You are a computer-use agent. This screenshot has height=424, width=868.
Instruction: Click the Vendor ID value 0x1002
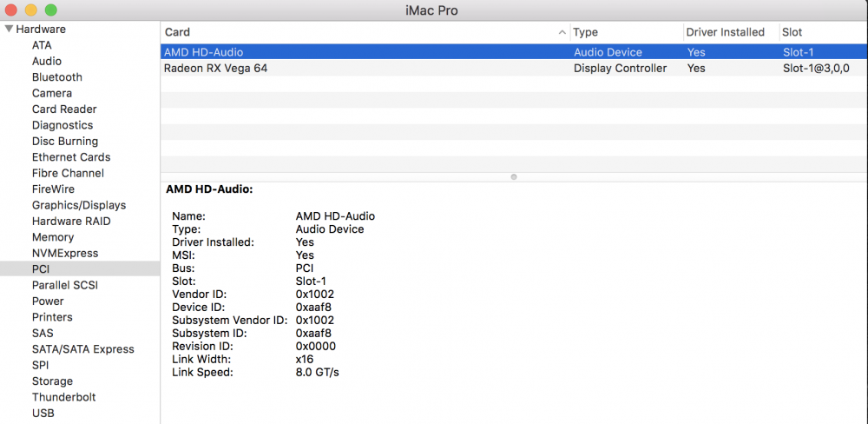pyautogui.click(x=315, y=295)
